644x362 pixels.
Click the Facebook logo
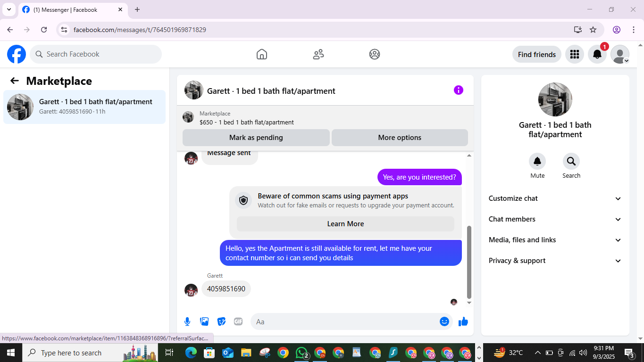pyautogui.click(x=17, y=54)
